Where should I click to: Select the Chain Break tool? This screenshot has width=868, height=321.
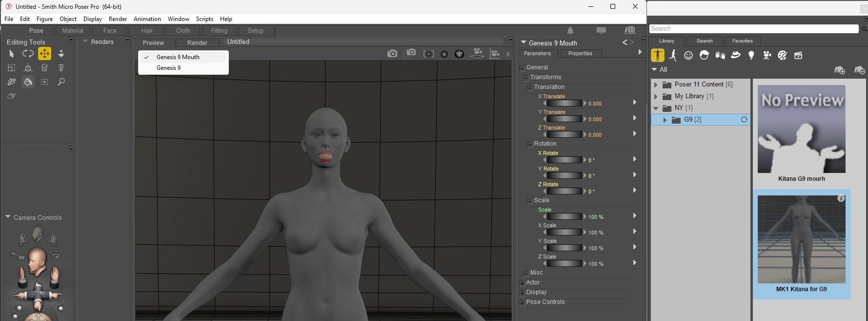pyautogui.click(x=12, y=82)
